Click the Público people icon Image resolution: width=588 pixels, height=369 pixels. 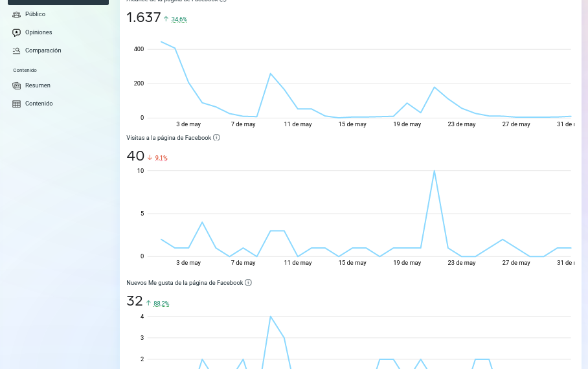(16, 15)
